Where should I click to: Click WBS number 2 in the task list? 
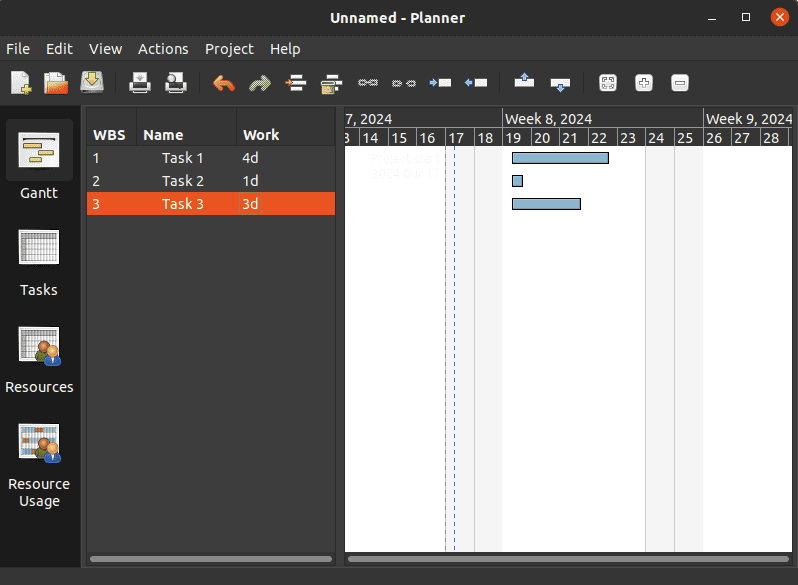coord(96,181)
